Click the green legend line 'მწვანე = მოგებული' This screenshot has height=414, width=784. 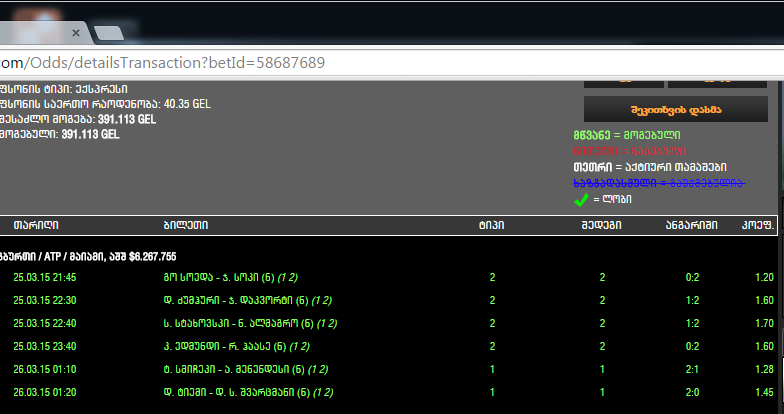pyautogui.click(x=627, y=135)
